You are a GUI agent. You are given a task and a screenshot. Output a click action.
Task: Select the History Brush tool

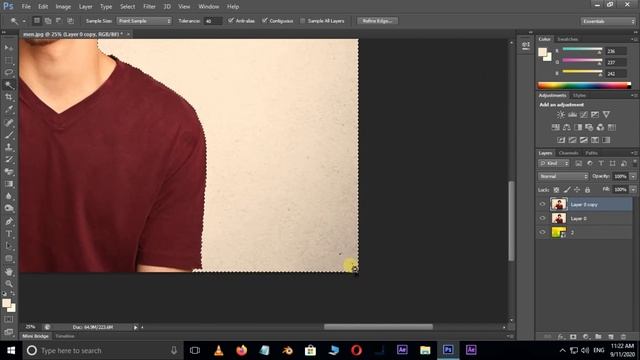click(9, 159)
